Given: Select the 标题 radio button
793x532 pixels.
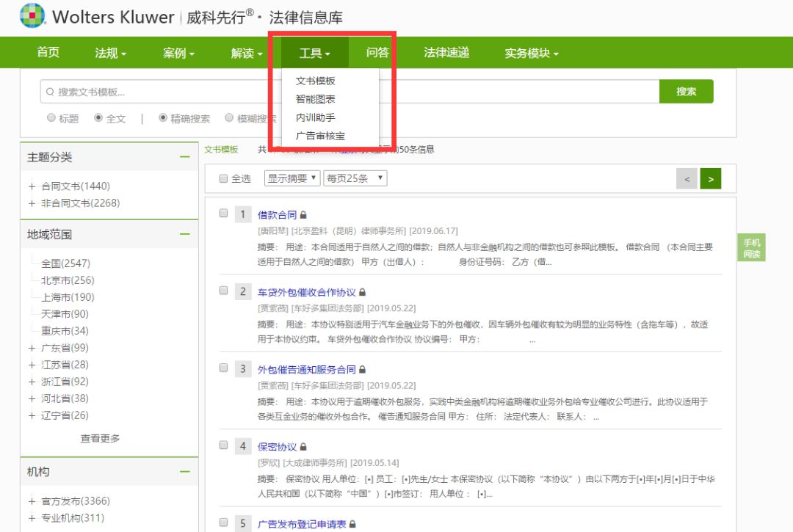Looking at the screenshot, I should [51, 117].
